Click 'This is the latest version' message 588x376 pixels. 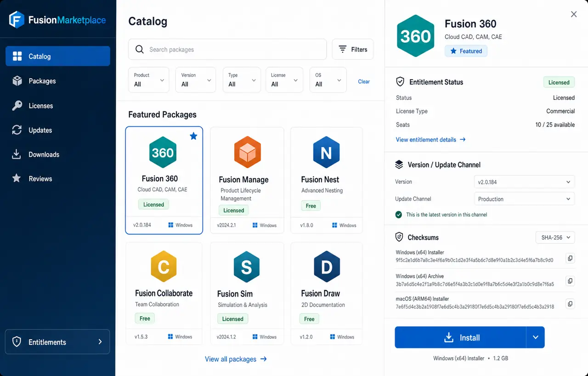point(447,215)
